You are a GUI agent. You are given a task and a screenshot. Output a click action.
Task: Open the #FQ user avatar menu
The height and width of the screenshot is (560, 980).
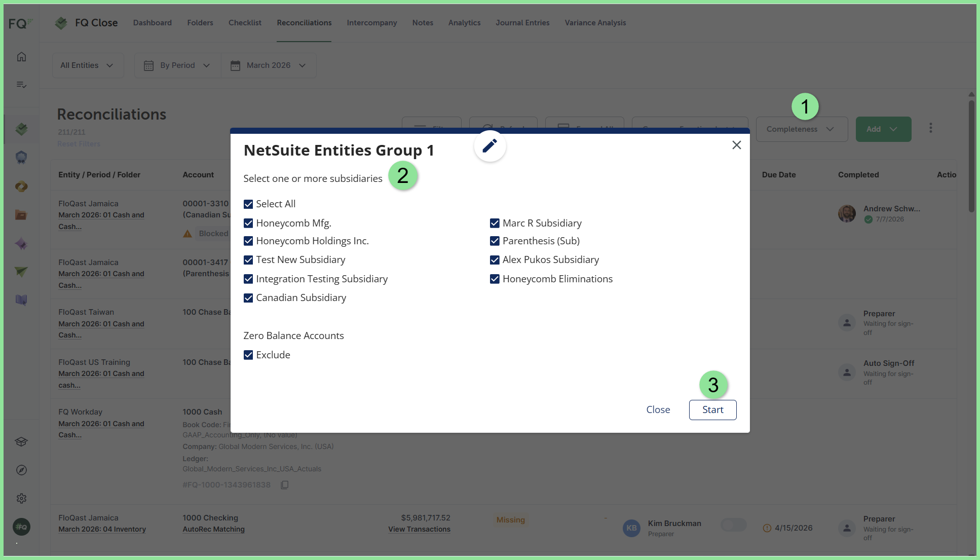[x=21, y=527]
